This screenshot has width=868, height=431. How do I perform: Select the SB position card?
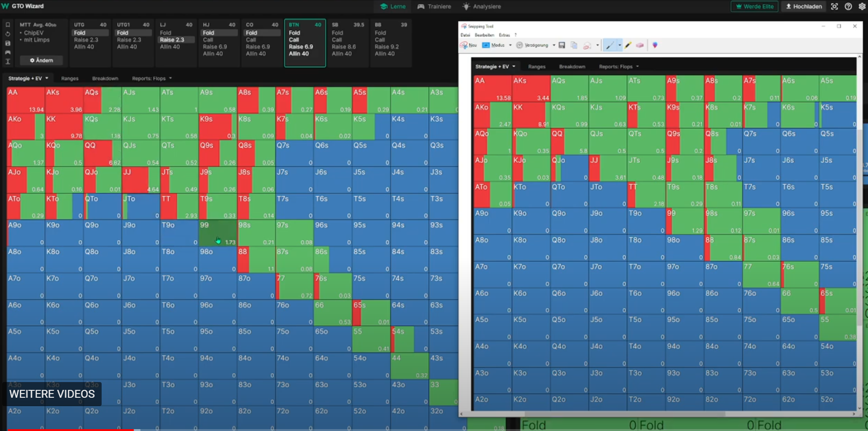click(x=348, y=43)
